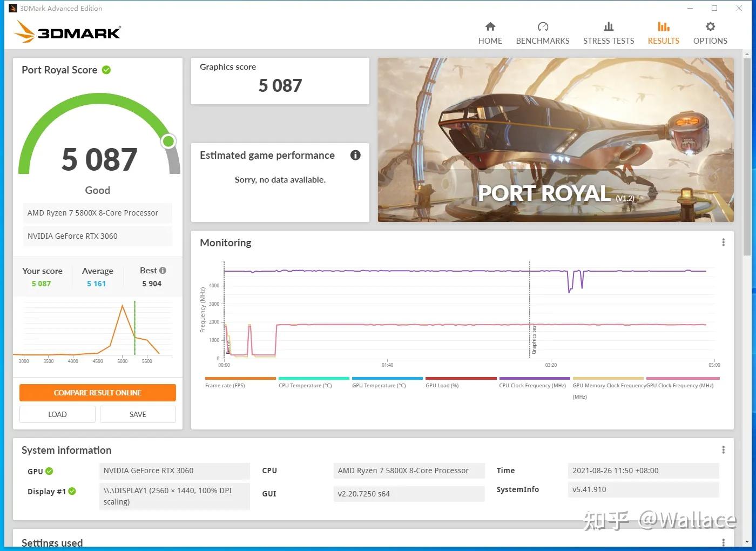This screenshot has height=551, width=756.
Task: Select the Benchmarks gauge icon
Action: click(x=542, y=26)
